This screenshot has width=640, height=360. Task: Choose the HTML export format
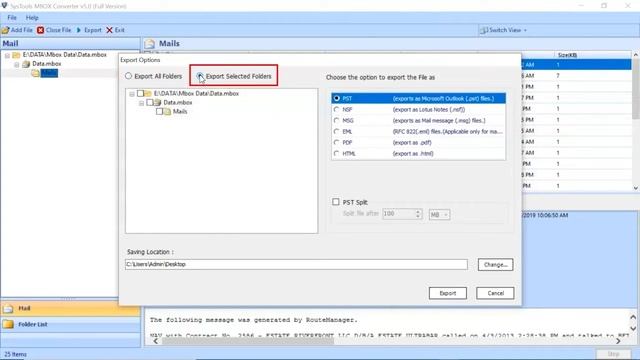tap(336, 153)
